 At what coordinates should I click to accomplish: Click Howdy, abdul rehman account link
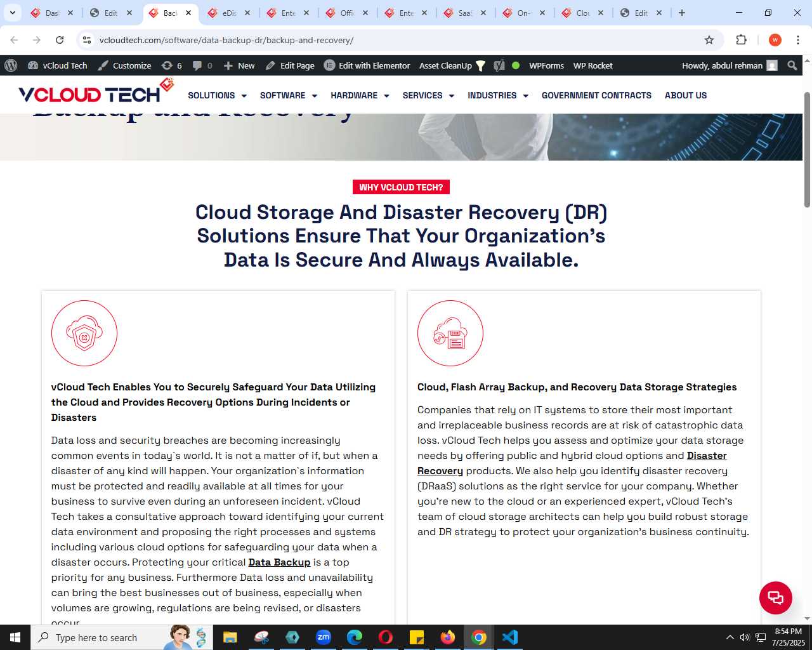pos(730,65)
